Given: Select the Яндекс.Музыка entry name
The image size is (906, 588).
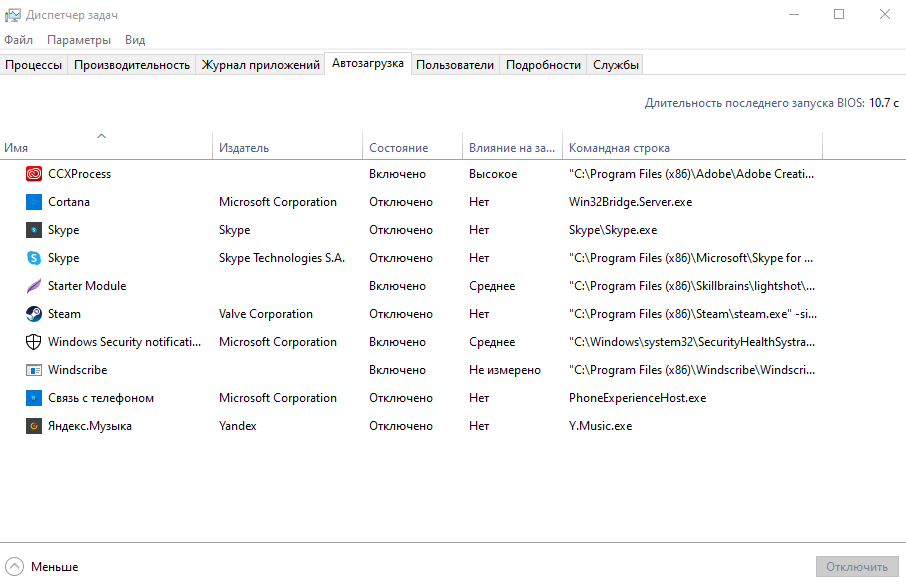Looking at the screenshot, I should (90, 426).
